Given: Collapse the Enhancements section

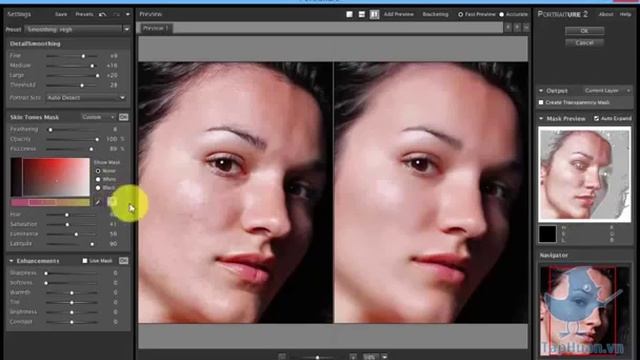Looking at the screenshot, I should (11, 260).
